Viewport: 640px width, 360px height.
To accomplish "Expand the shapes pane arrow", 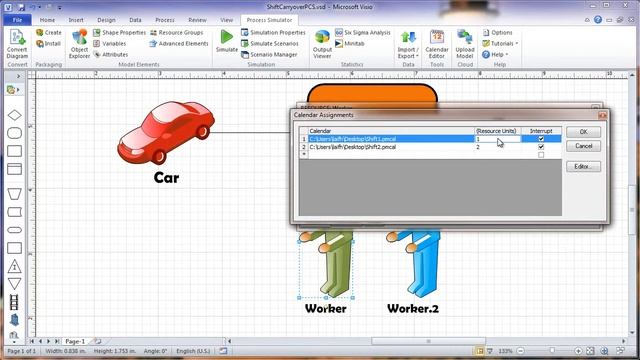I will 18,76.
